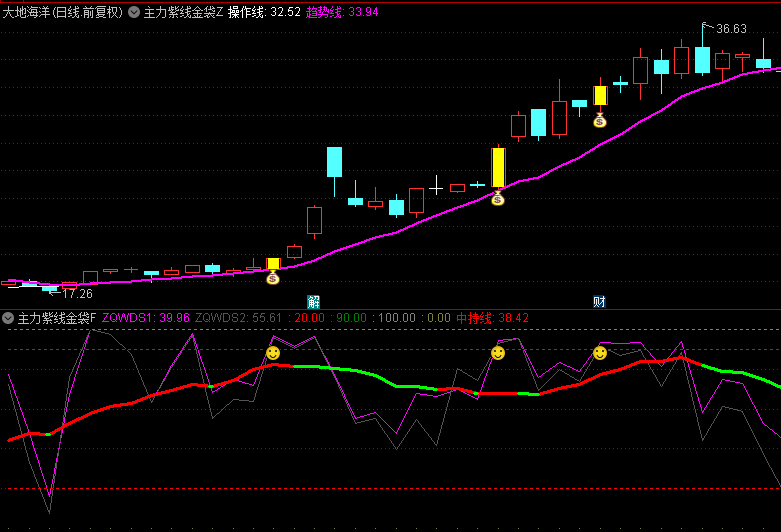The image size is (781, 532).
Task: Click the cyan candle at the 36.63 high
Action: [702, 60]
